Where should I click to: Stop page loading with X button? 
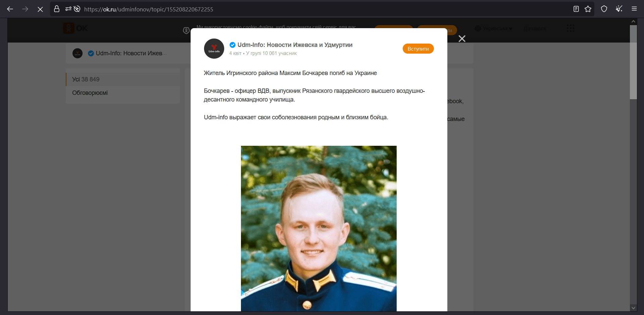click(40, 9)
